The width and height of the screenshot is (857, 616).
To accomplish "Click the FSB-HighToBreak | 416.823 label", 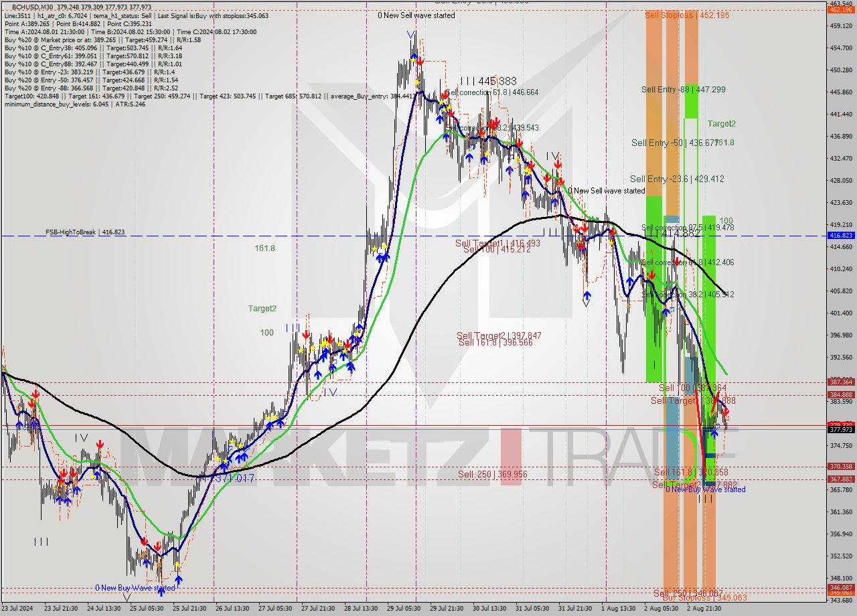I will point(85,232).
